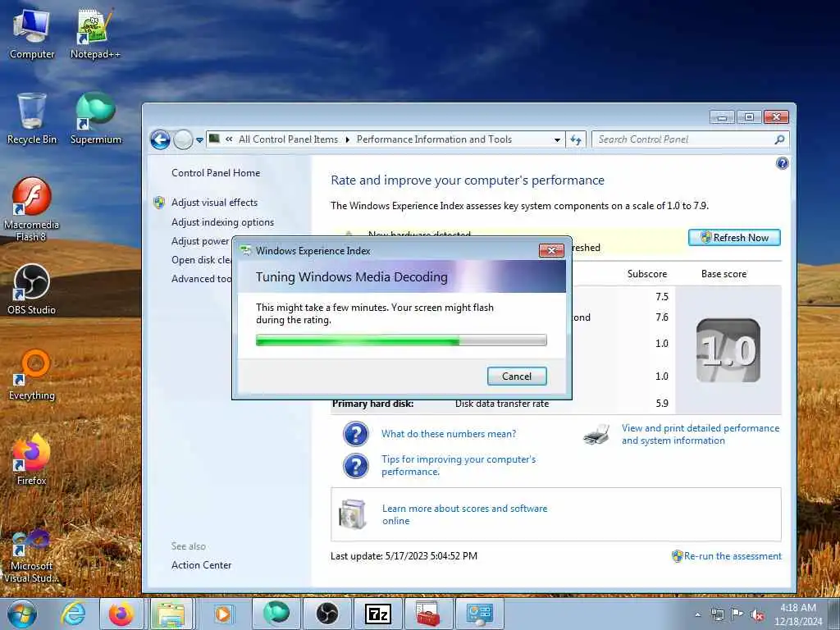Image resolution: width=840 pixels, height=630 pixels.
Task: Click the back arrow in Control Panel
Action: [160, 139]
